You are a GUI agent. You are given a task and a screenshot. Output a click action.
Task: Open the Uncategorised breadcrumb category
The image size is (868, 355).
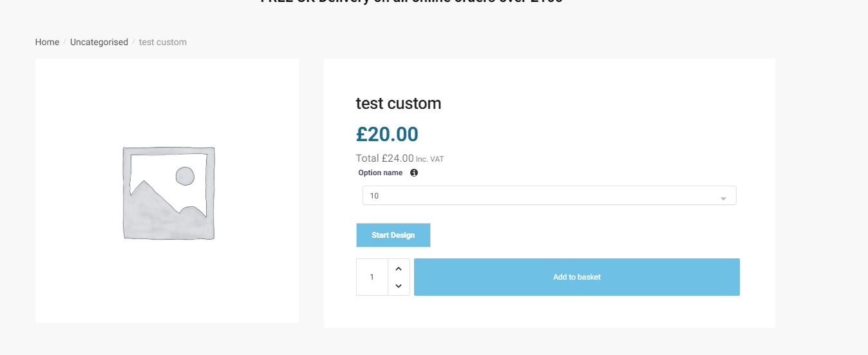pos(99,42)
